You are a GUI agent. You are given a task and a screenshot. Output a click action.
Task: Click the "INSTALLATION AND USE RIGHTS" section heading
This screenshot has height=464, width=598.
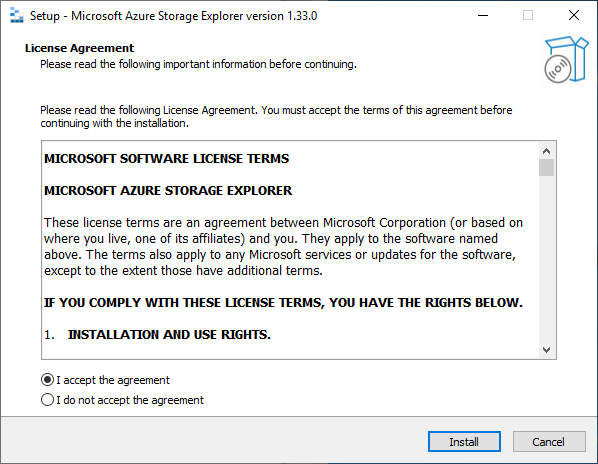(169, 334)
